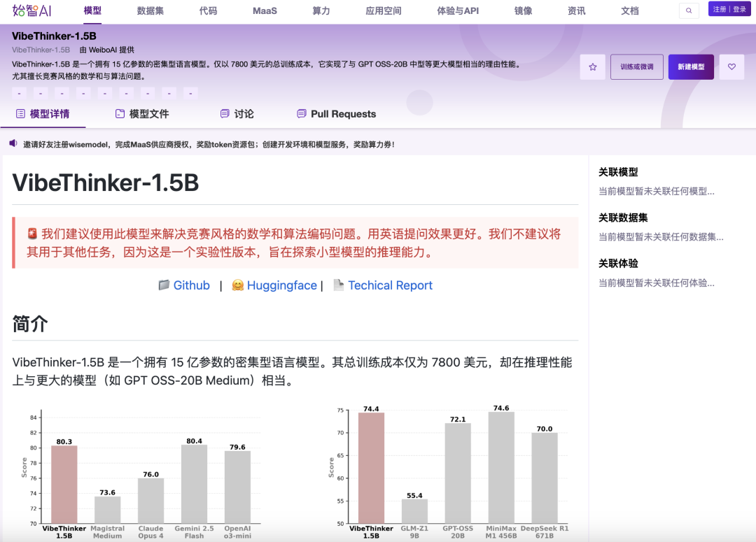Image resolution: width=756 pixels, height=542 pixels.
Task: Click the large VibeThinker-1.5B page heading
Action: click(x=106, y=183)
